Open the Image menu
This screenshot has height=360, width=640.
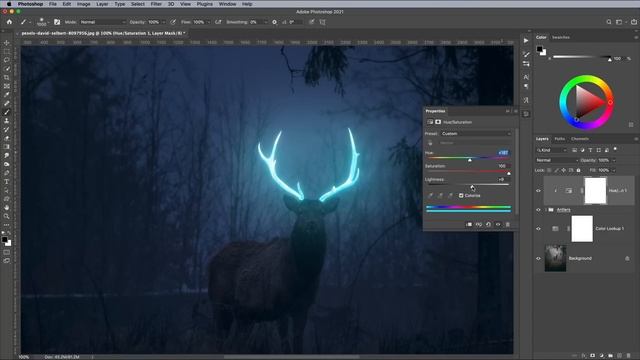(83, 4)
